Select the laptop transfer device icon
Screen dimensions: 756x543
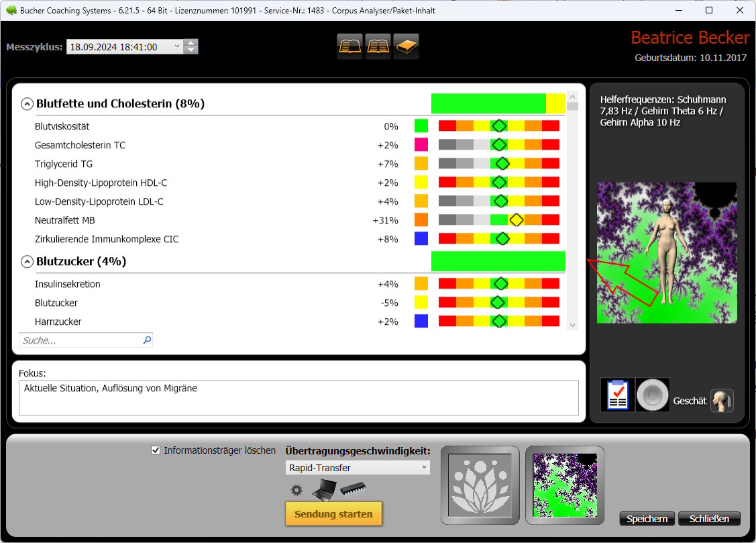coord(325,489)
